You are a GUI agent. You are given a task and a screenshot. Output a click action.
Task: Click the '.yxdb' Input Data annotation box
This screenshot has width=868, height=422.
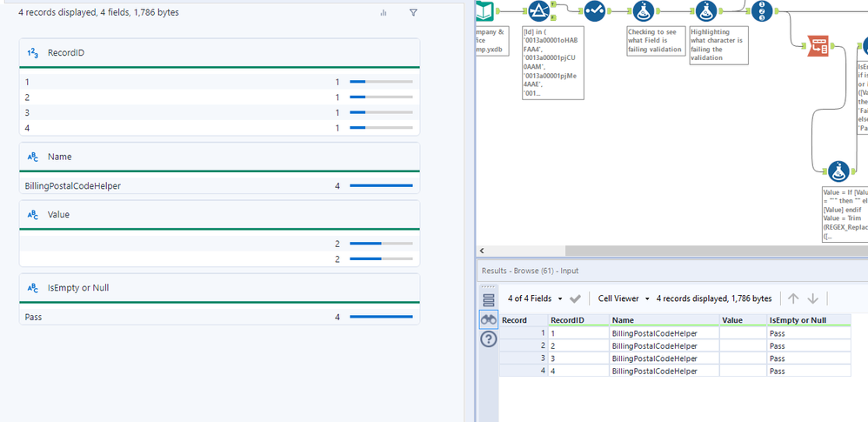491,41
